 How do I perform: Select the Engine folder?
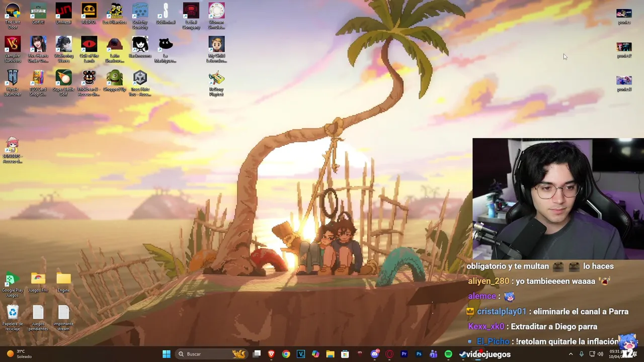pos(63,282)
